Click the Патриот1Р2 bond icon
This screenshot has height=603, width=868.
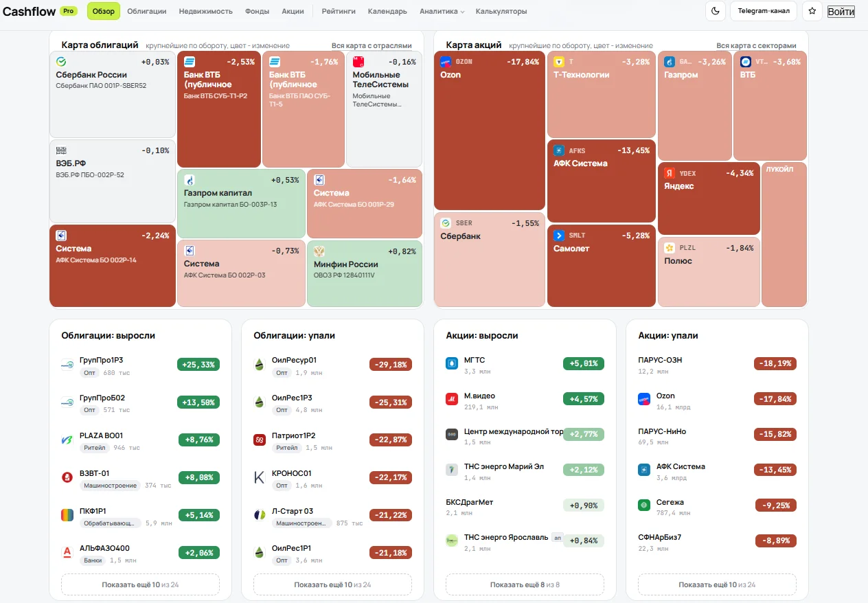pyautogui.click(x=260, y=440)
